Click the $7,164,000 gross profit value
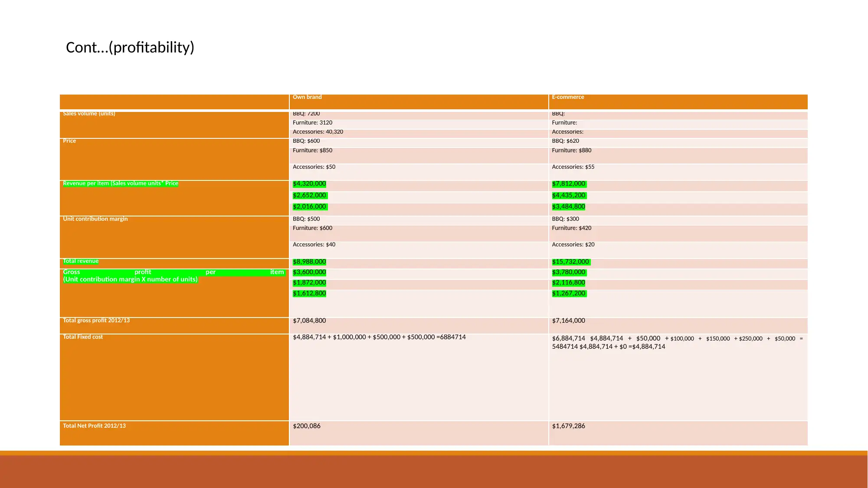 coord(568,321)
